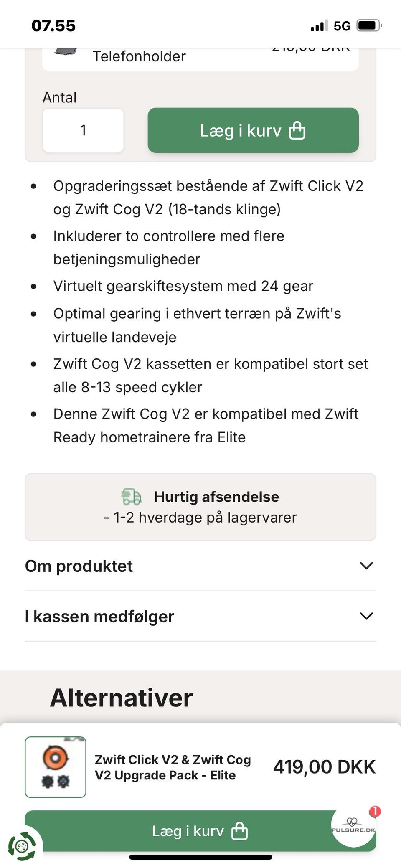Viewport: 401px width, 868px height.
Task: Open the green cookie settings icon
Action: click(22, 846)
